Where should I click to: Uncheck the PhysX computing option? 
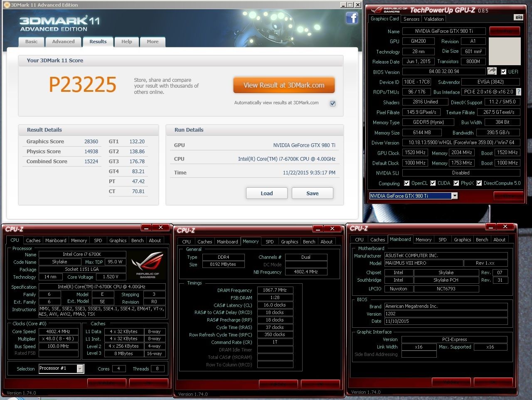457,183
